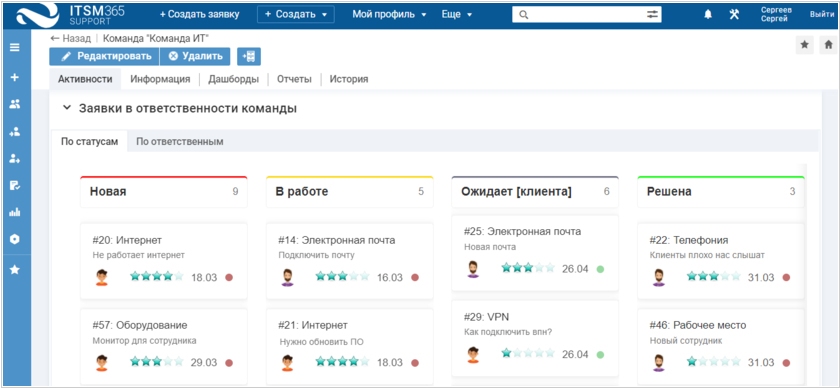Screen dimensions: 840x388
Task: Open ticket #22: Телефония
Action: point(688,240)
